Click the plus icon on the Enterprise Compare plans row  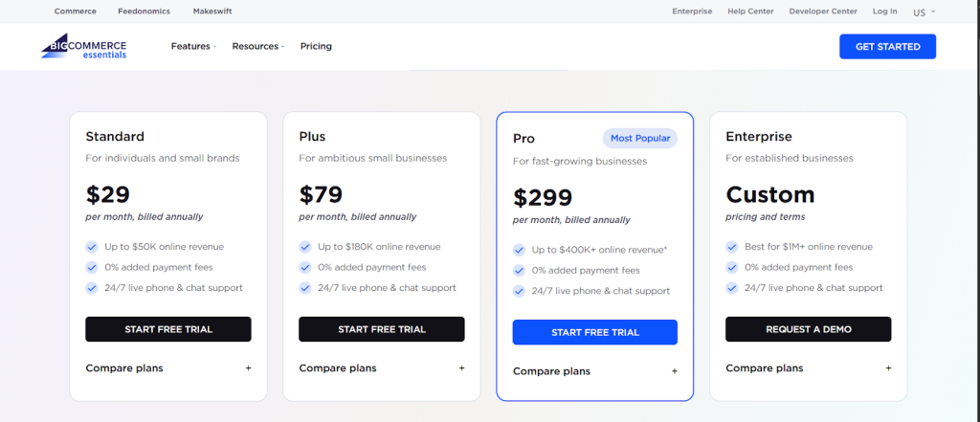click(x=888, y=368)
